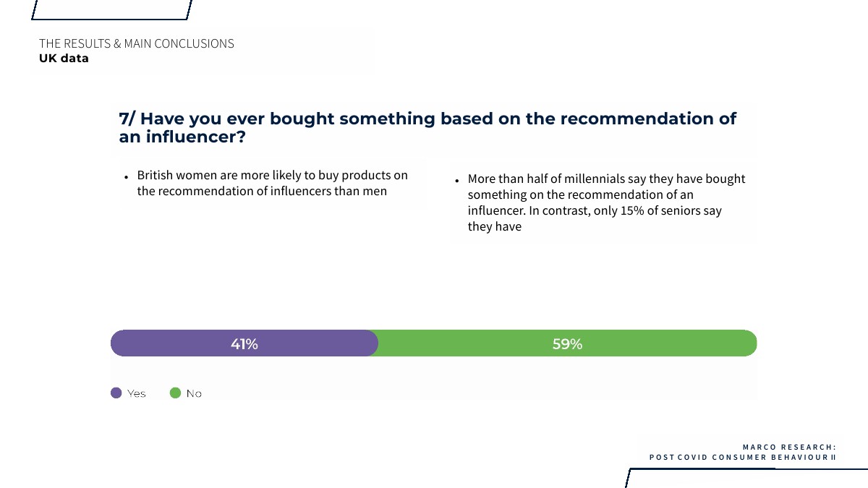Select "THE RESULTS & MAIN CONCLUSIONS" header text
The image size is (868, 488).
pos(137,43)
